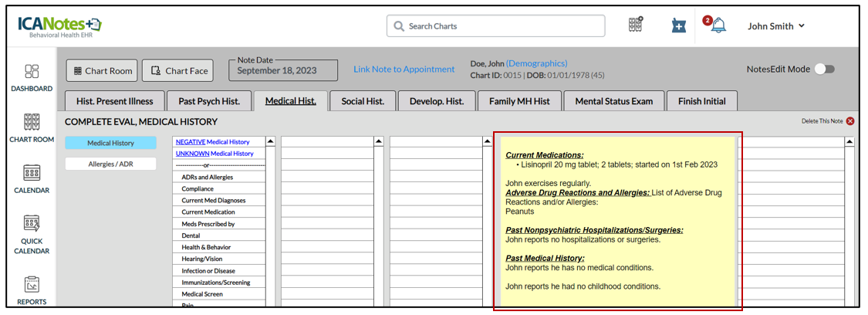Open Chart Room from left sidebar
Screen dimensions: 868x315
pyautogui.click(x=32, y=128)
